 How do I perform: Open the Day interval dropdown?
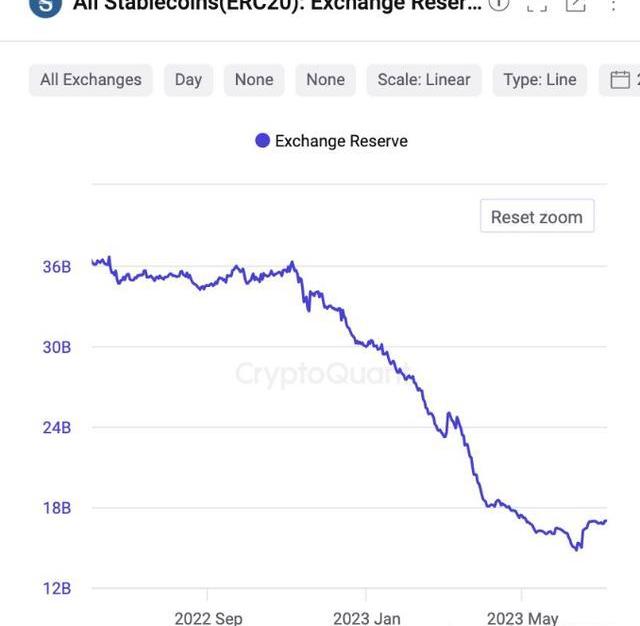[188, 80]
